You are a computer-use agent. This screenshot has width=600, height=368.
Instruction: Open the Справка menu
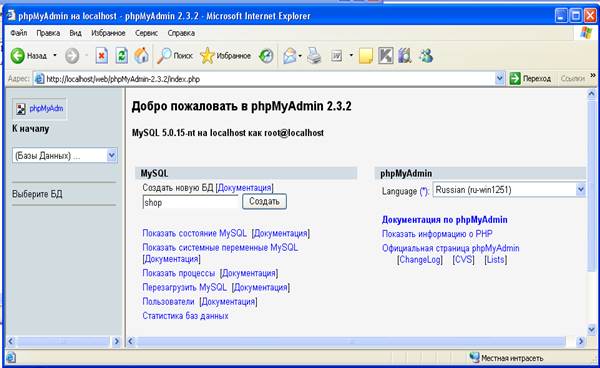pos(181,33)
